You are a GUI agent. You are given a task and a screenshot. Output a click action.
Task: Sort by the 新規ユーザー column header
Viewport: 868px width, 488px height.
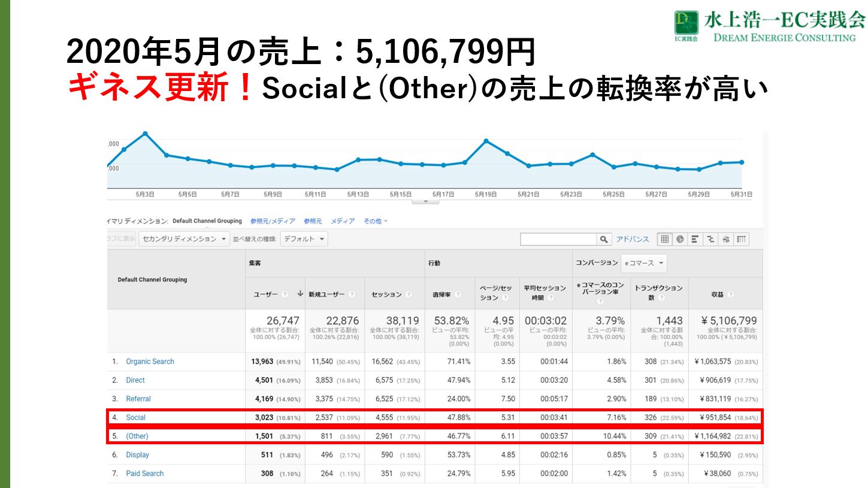click(326, 295)
